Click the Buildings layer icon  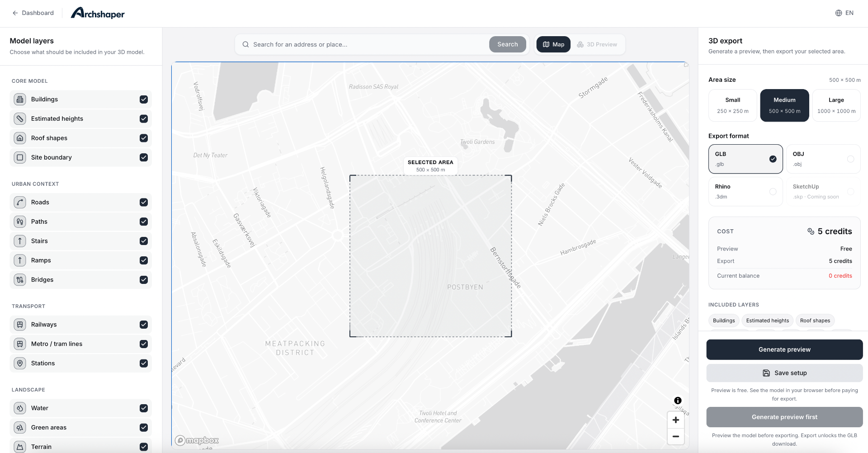pyautogui.click(x=20, y=99)
